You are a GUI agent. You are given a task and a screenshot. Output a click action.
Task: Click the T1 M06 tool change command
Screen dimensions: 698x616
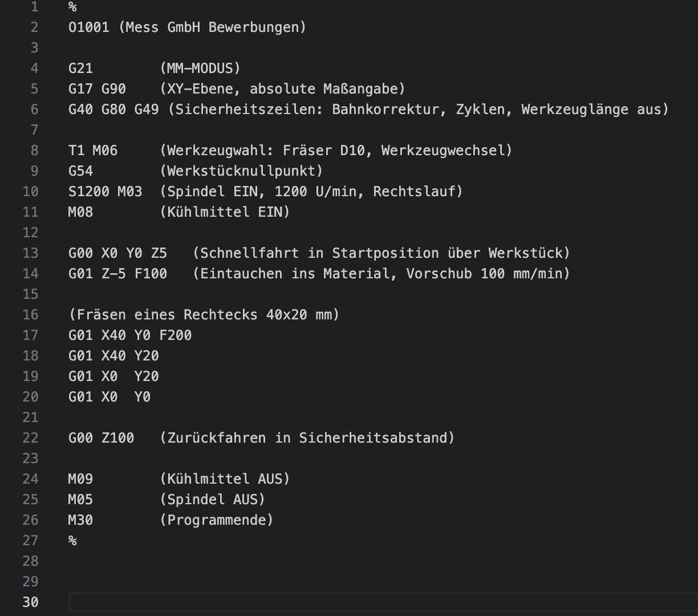point(92,151)
